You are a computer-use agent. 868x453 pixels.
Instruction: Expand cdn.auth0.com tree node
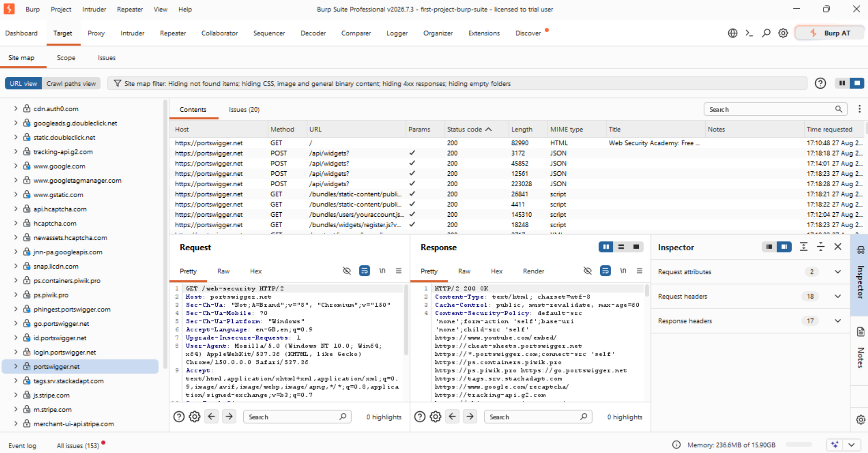click(x=16, y=109)
